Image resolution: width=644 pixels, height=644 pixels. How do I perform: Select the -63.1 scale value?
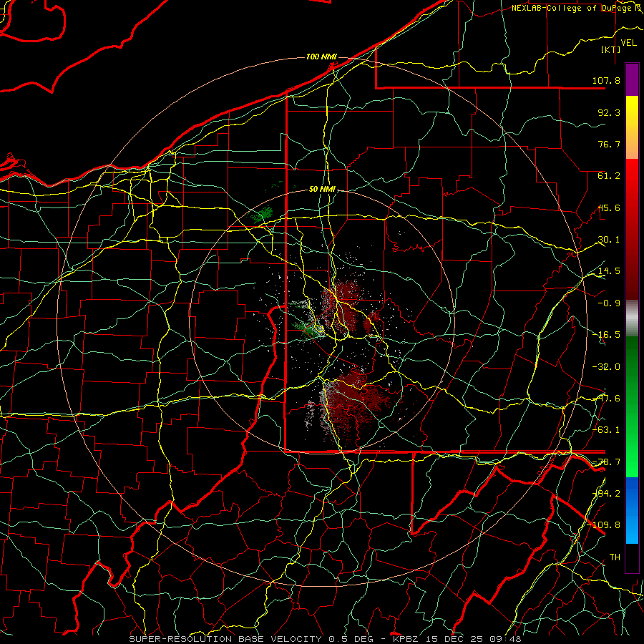pos(606,430)
